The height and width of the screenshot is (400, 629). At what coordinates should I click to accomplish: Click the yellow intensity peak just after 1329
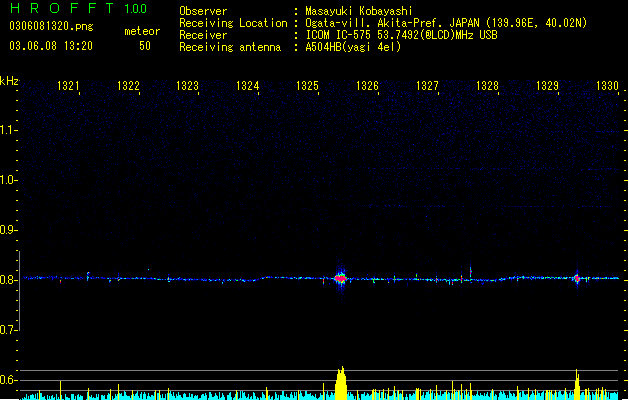pyautogui.click(x=577, y=384)
